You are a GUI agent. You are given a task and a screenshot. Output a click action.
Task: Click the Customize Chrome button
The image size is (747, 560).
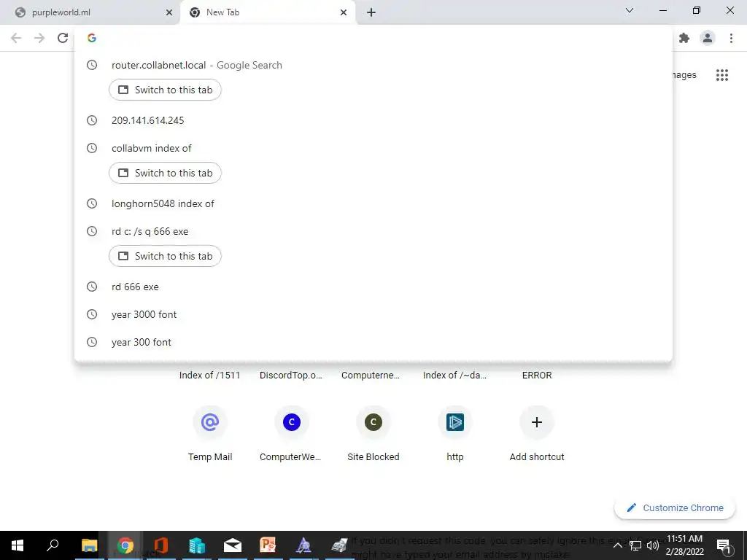675,508
